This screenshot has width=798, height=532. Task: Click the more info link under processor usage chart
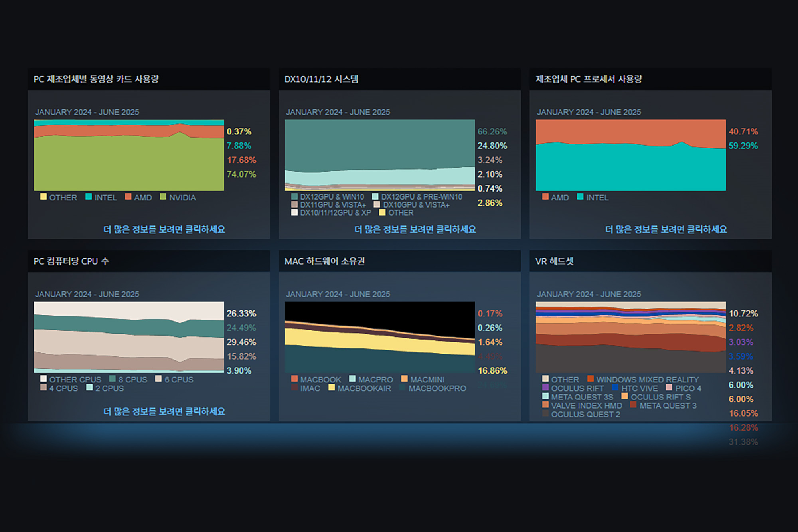[666, 229]
